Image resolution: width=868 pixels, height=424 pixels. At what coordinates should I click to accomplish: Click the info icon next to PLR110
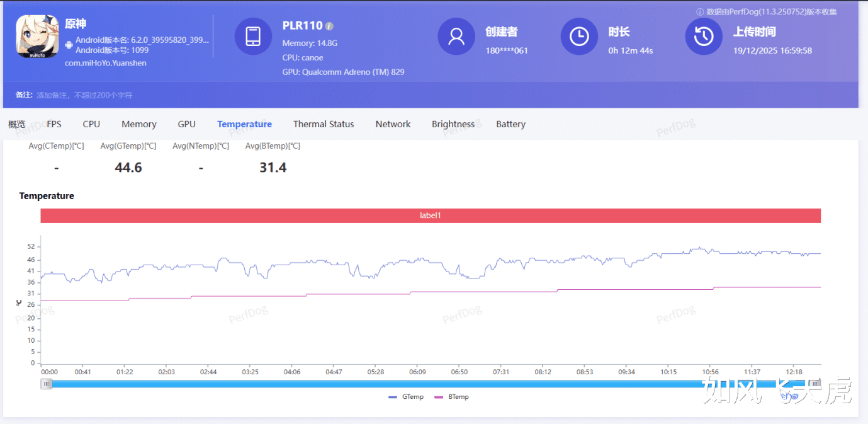[x=329, y=26]
